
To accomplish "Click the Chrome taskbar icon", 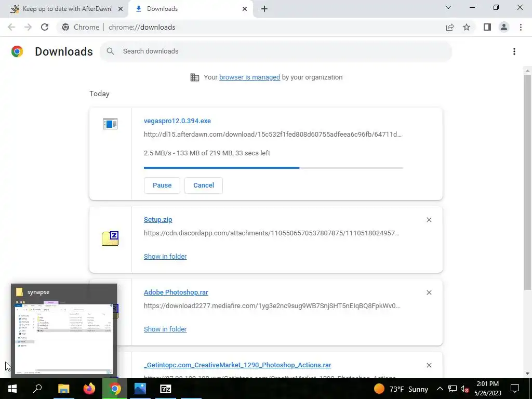I will (x=115, y=389).
